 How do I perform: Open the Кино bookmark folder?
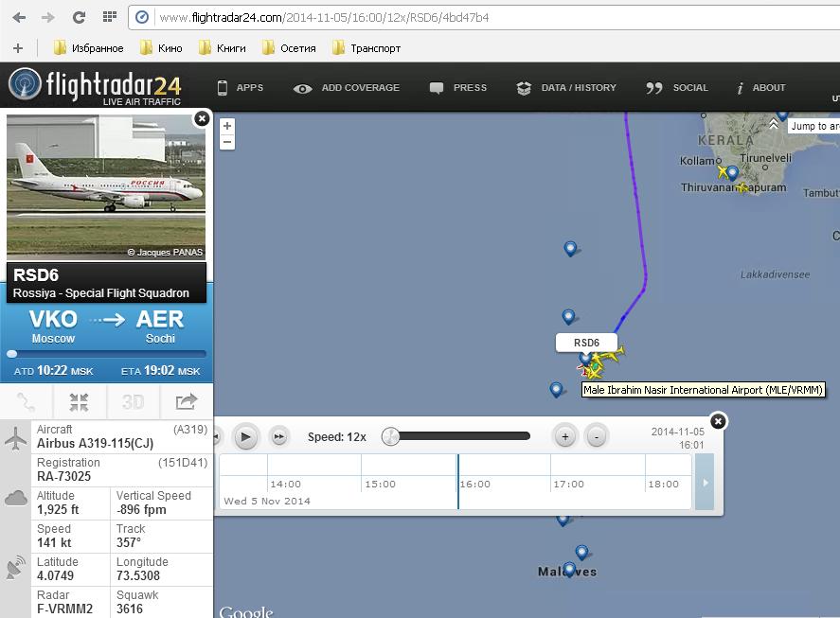coord(161,48)
